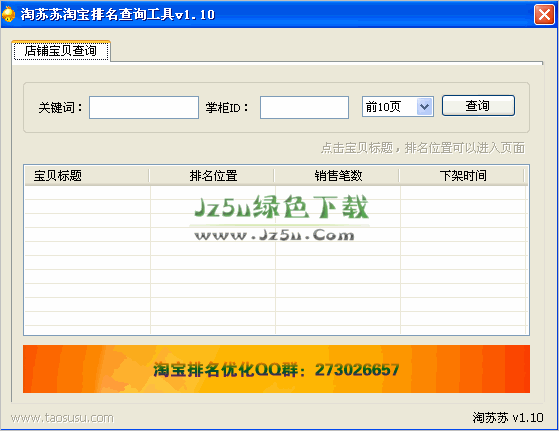This screenshot has width=559, height=431.
Task: Click the 销售笔数 column header
Action: click(x=338, y=176)
